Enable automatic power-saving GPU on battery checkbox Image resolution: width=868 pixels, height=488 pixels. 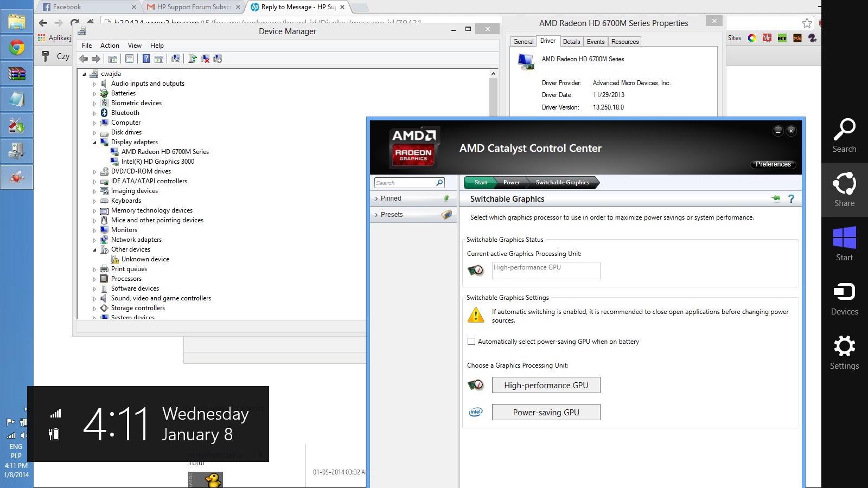pyautogui.click(x=471, y=342)
